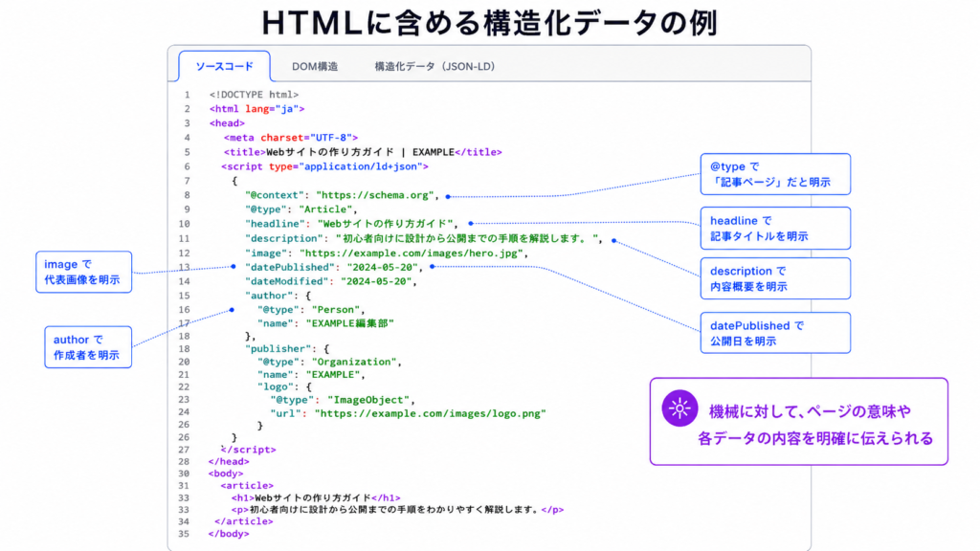Click the logo.png 'url' line
Image resolution: width=980 pixels, height=551 pixels.
coord(408,413)
